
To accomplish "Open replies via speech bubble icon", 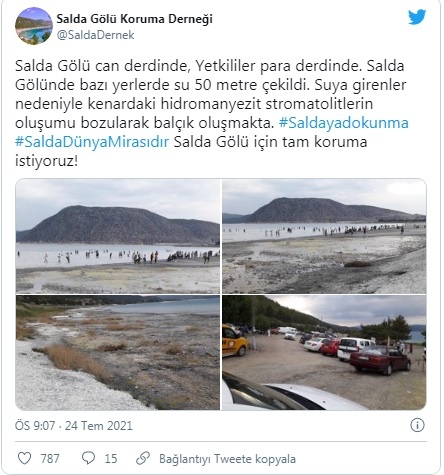I will tap(88, 458).
